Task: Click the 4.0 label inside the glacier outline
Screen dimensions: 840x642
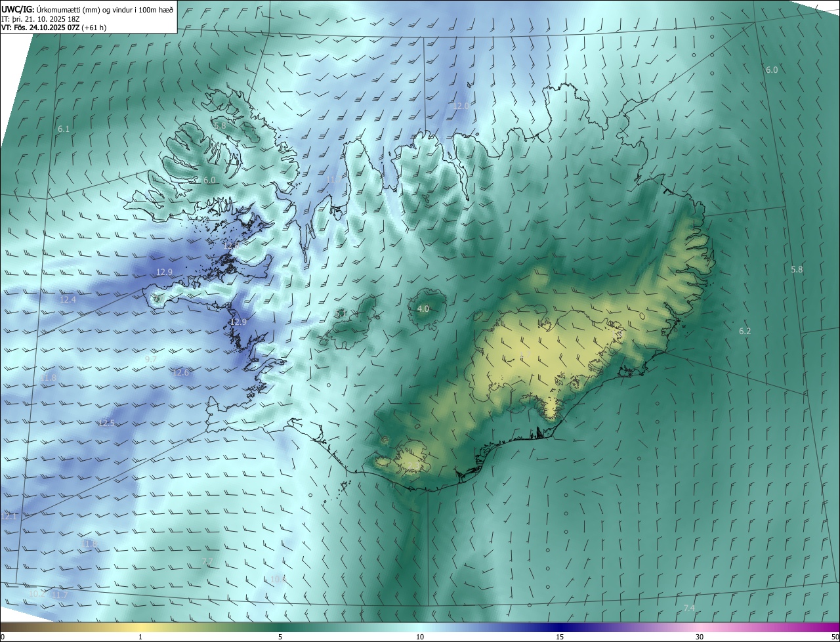Action: [423, 309]
